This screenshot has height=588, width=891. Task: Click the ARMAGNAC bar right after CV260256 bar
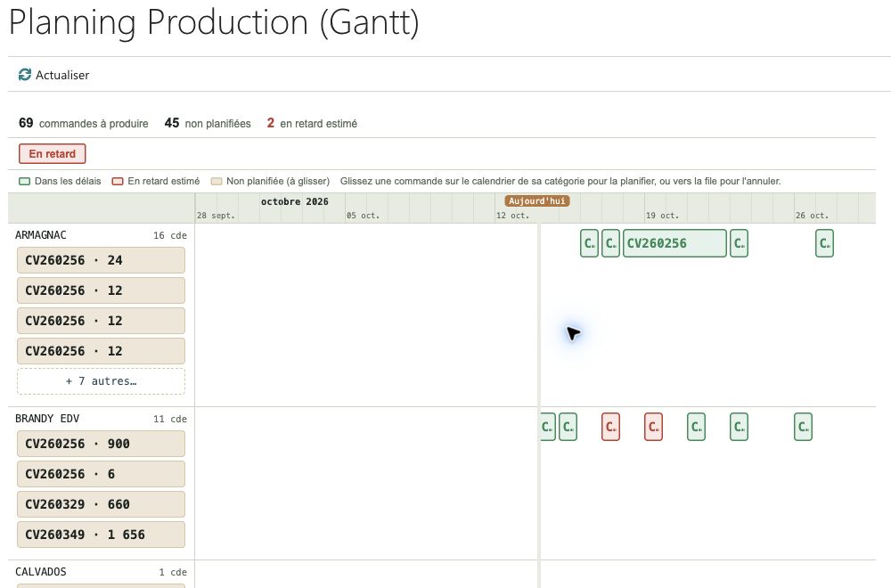[739, 243]
